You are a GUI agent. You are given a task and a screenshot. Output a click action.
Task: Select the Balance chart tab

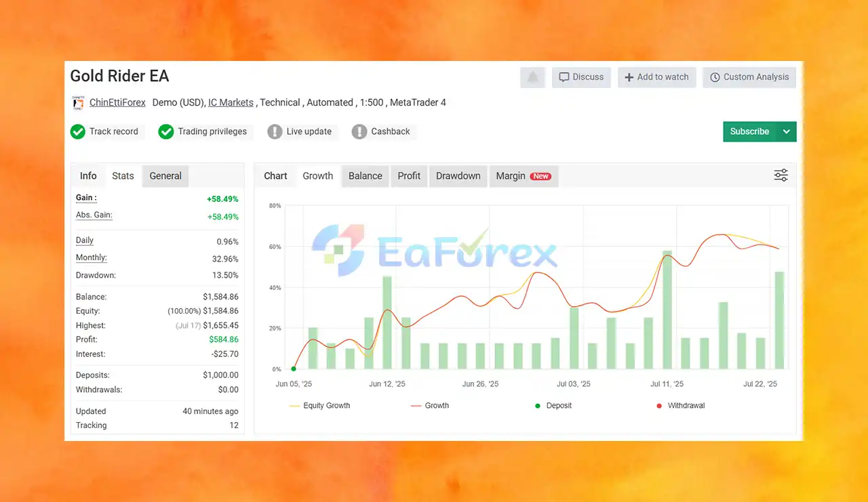click(x=366, y=175)
